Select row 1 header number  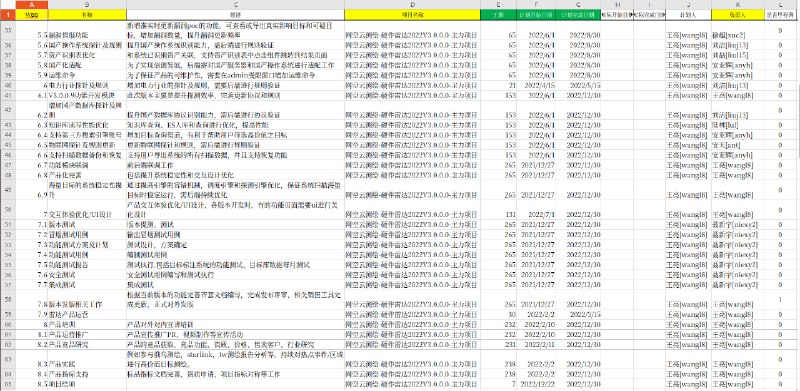(8, 15)
